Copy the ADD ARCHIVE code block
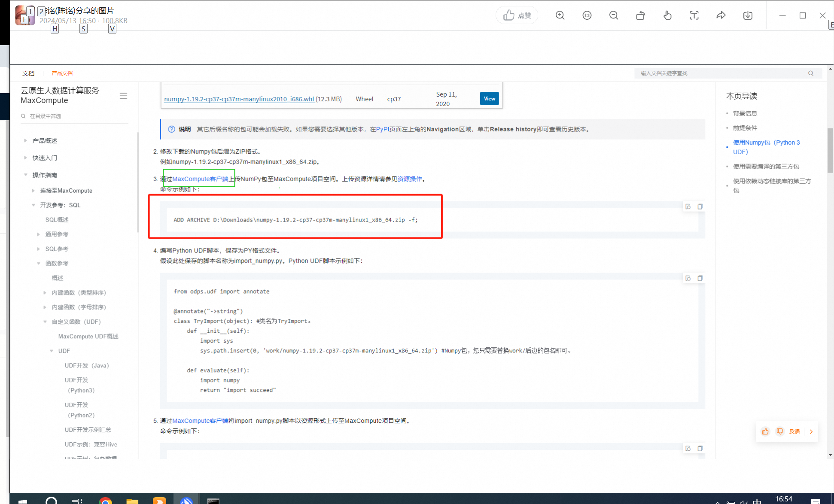834x504 pixels. click(700, 207)
